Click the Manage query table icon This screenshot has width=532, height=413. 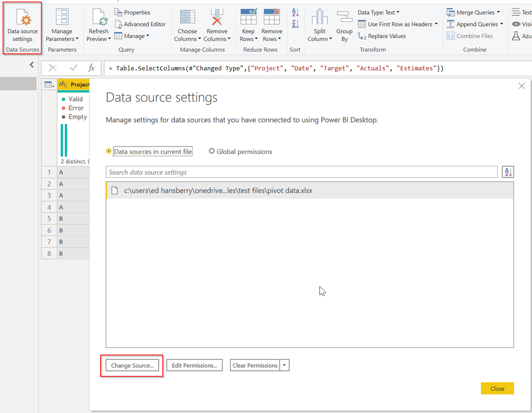coord(118,36)
